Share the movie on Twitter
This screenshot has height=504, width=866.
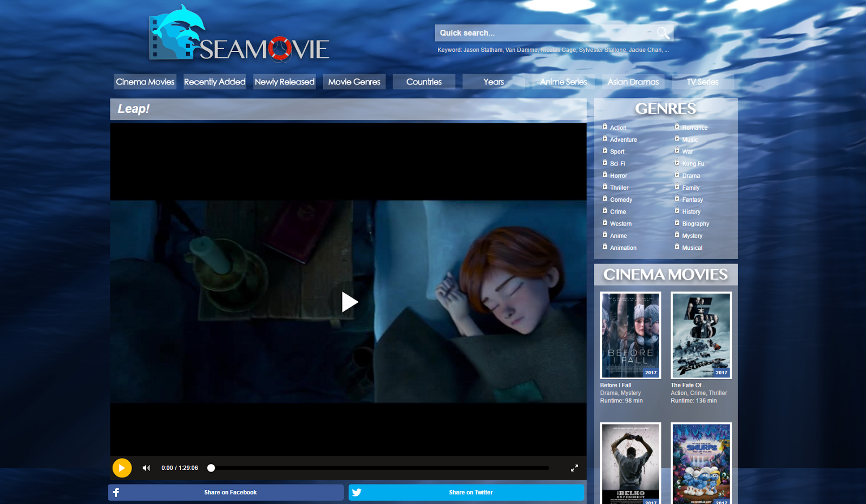(x=467, y=492)
